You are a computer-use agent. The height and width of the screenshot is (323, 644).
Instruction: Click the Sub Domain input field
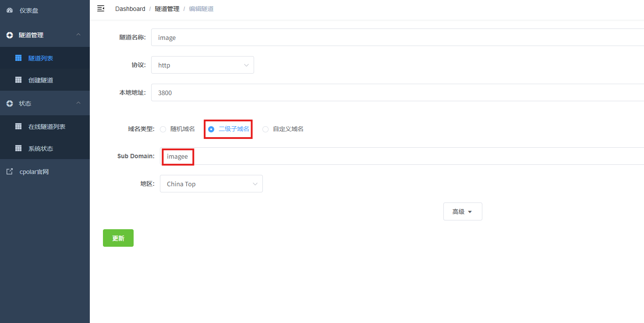[394, 156]
